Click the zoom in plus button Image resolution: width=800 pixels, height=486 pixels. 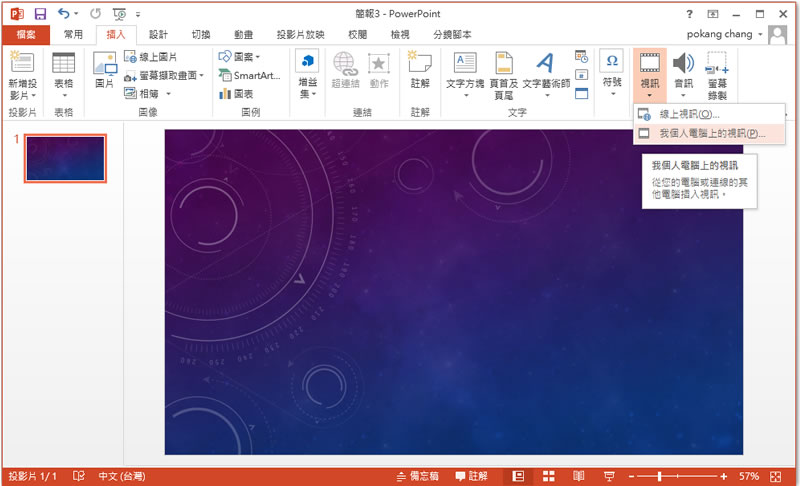tap(723, 476)
